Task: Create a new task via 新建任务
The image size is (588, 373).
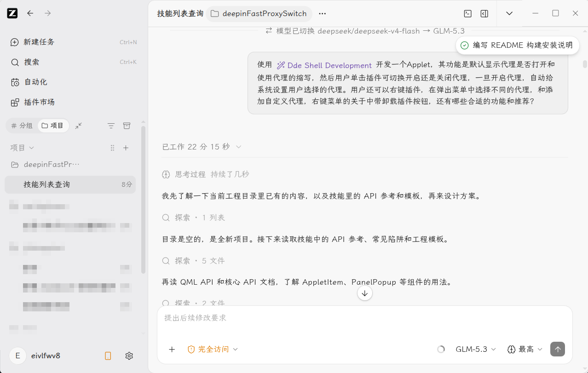Action: [74, 42]
